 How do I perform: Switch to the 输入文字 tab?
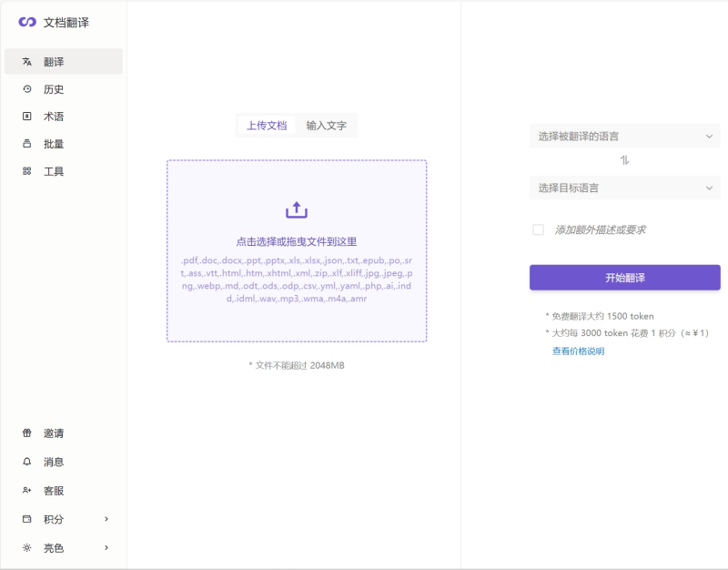[326, 126]
